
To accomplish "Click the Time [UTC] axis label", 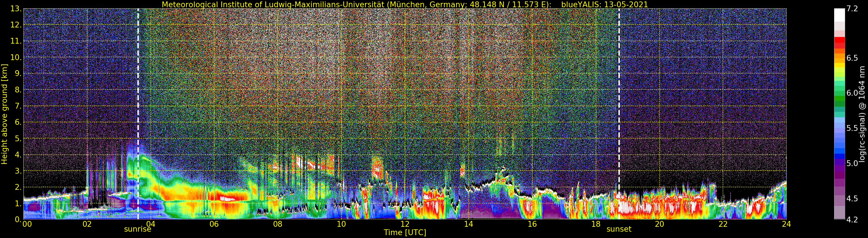I will [x=405, y=233].
